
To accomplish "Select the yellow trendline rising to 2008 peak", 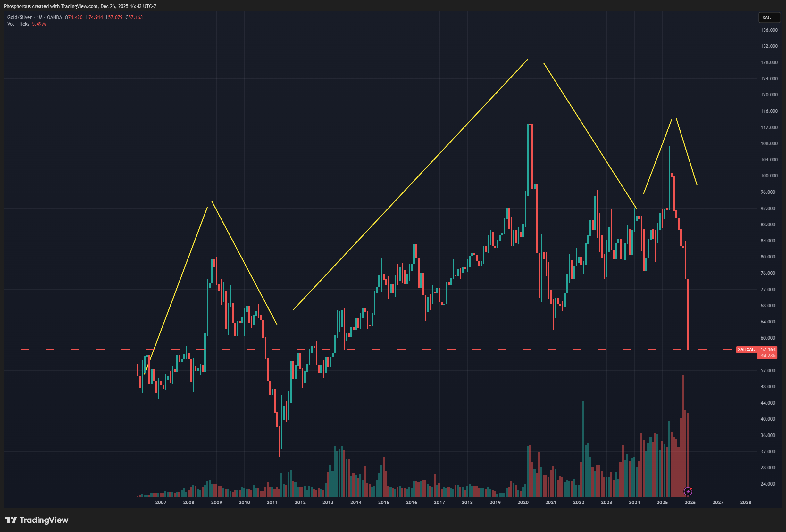I will (x=176, y=291).
